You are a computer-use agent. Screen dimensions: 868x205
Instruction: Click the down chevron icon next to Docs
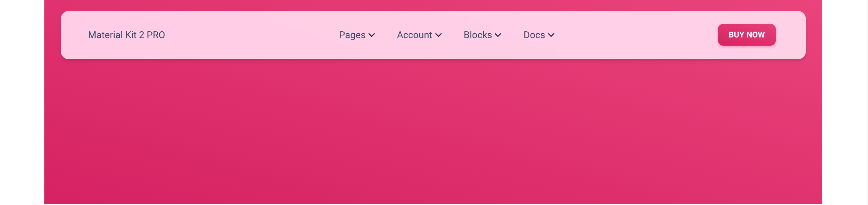pos(551,35)
